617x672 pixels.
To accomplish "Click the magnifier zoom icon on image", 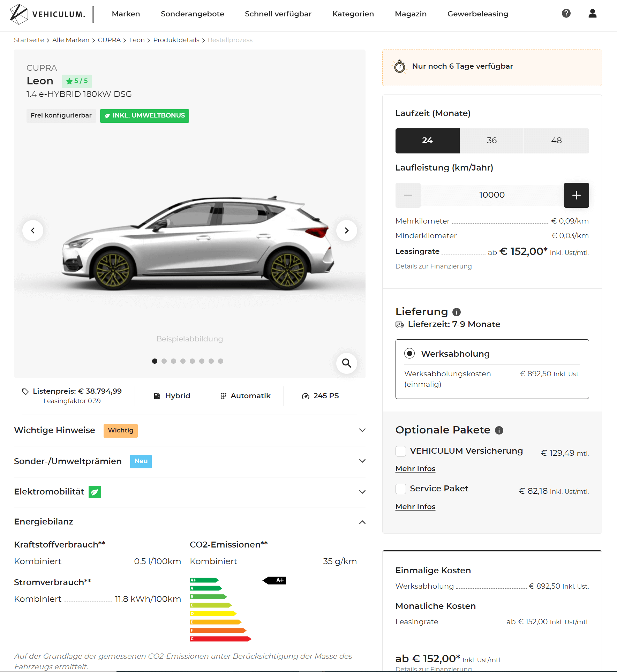I will (x=346, y=363).
